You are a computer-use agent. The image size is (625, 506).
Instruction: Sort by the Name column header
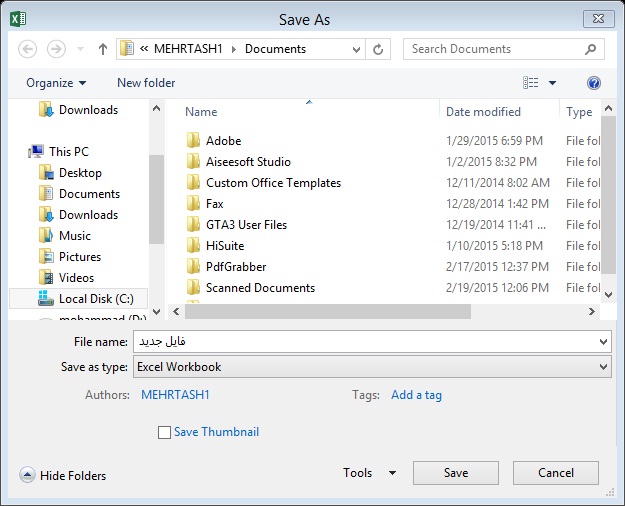click(201, 112)
